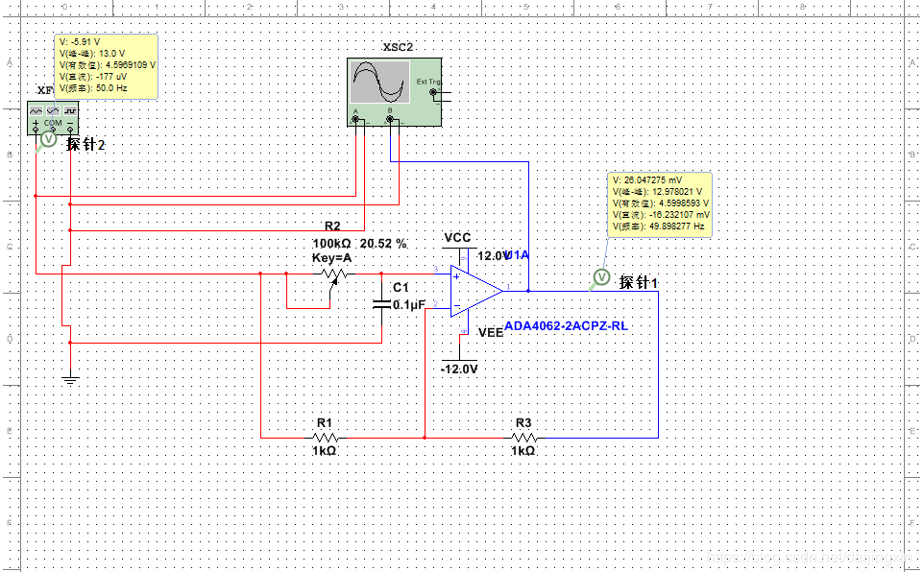Viewport: 924px width, 572px height.
Task: Select the XSC2 oscilloscope instrument
Action: pyautogui.click(x=394, y=92)
